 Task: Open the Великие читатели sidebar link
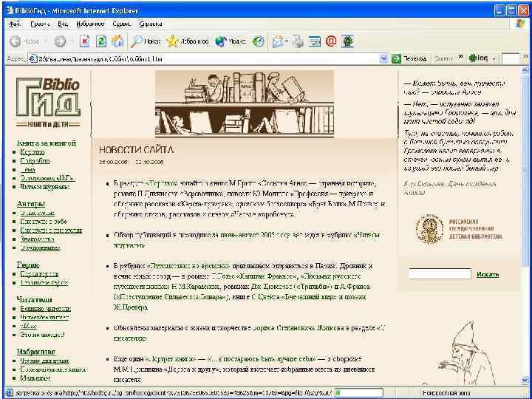click(46, 309)
